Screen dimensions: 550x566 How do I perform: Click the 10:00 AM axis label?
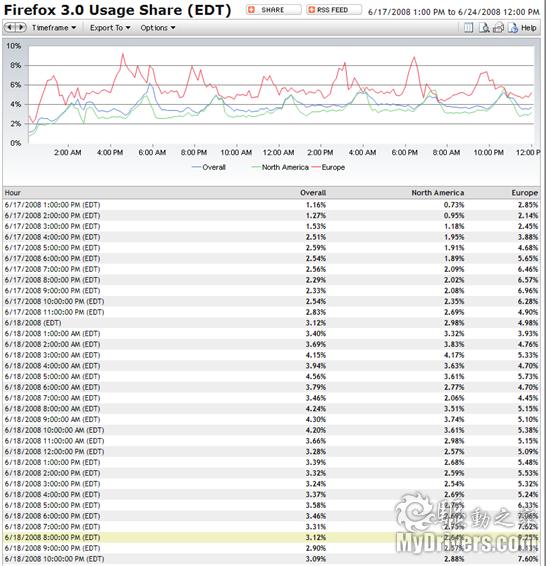click(236, 152)
